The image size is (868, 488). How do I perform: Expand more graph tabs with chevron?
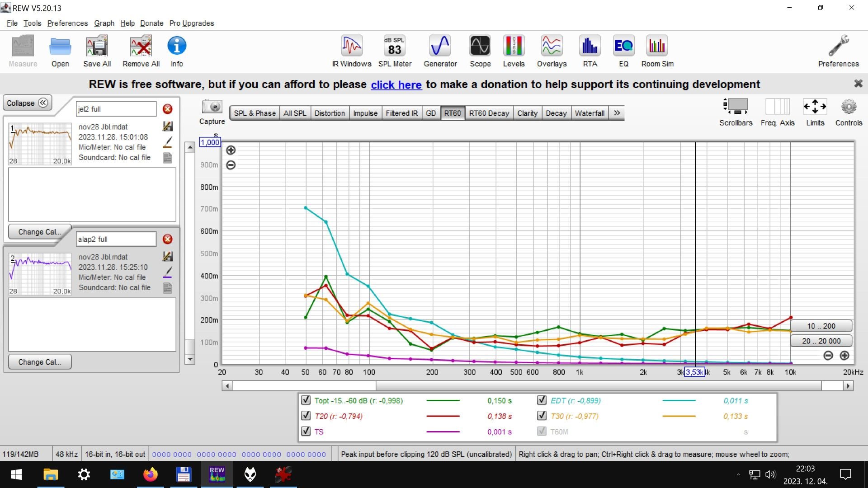pos(617,113)
